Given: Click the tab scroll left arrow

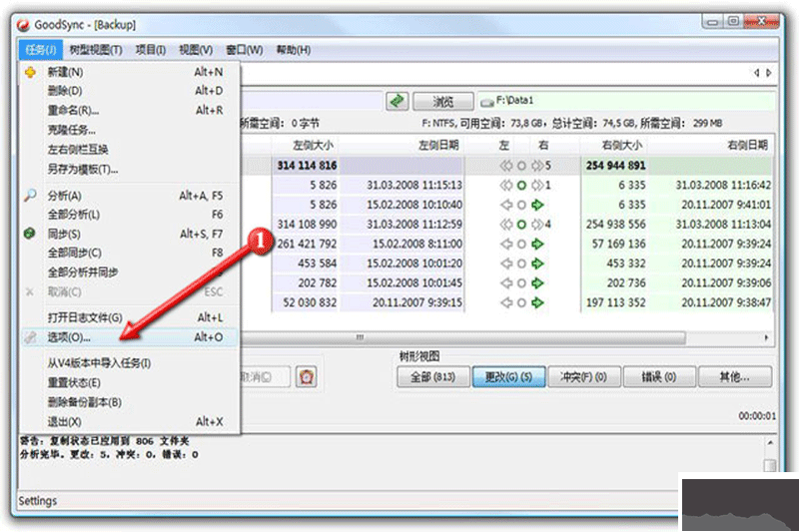Looking at the screenshot, I should 757,73.
